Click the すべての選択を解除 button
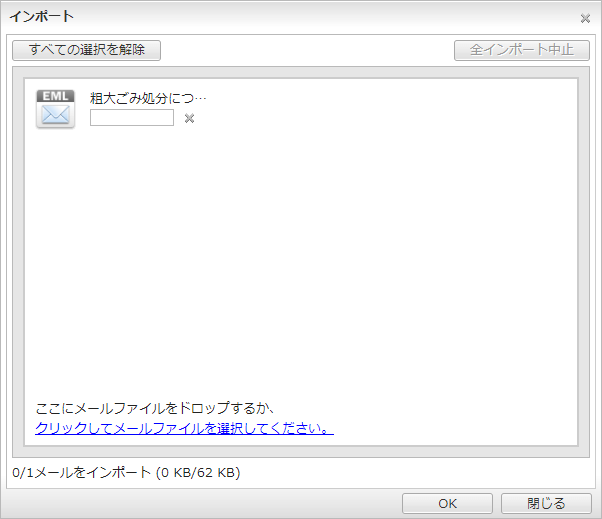Screen dimensions: 602x519 [x=86, y=50]
